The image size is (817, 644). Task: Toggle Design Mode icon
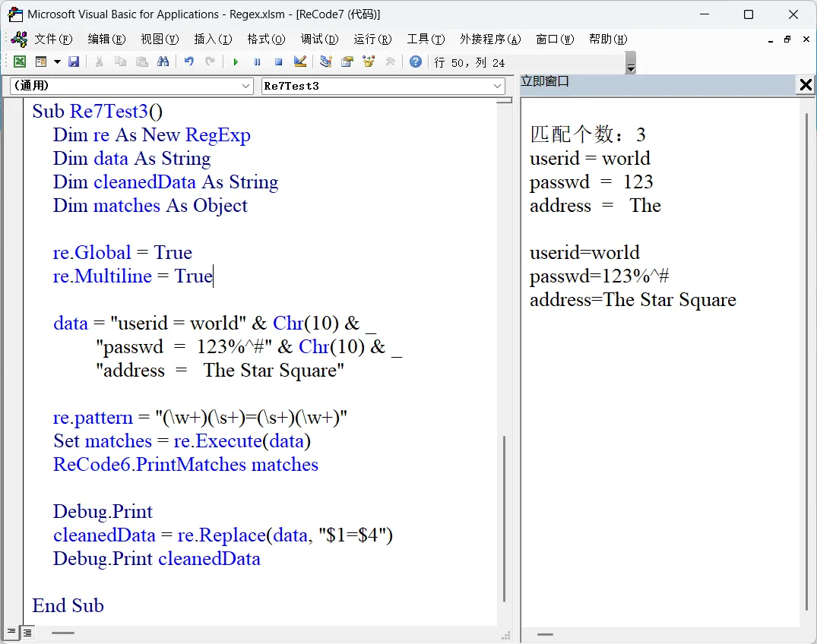click(x=300, y=62)
